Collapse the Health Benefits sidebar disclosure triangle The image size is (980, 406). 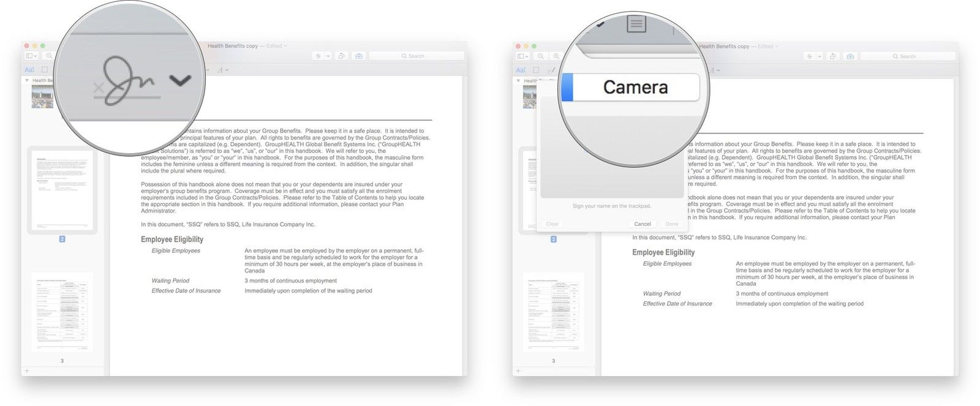pyautogui.click(x=27, y=80)
